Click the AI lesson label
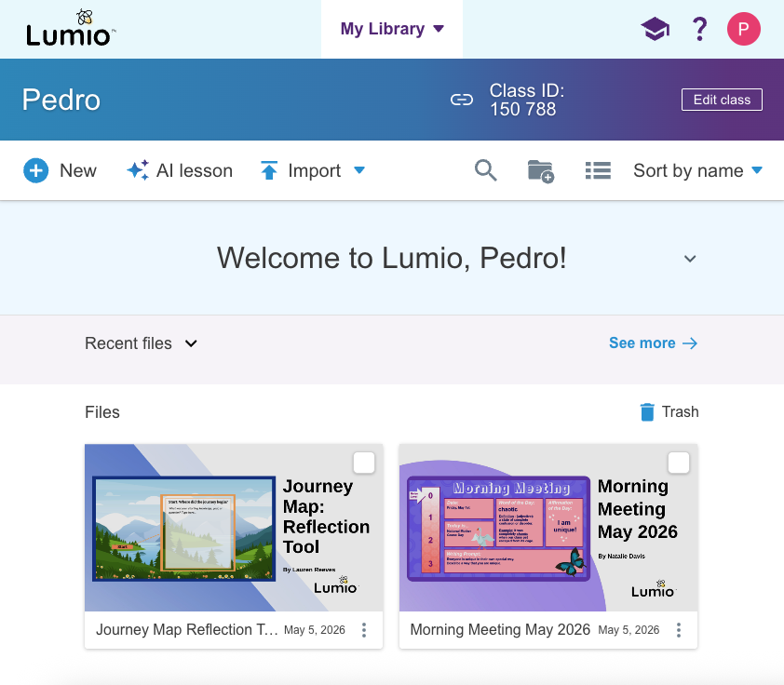Viewport: 784px width, 685px height. pyautogui.click(x=195, y=170)
